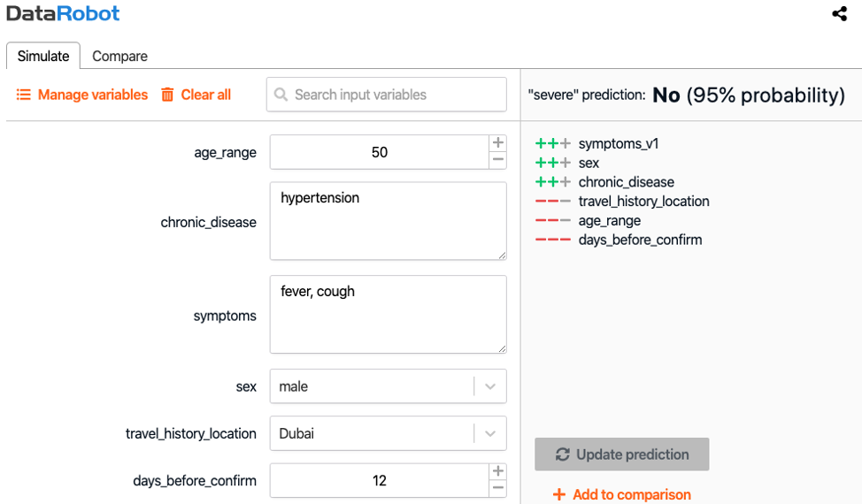Decrease age_range with the minus stepper
The image size is (862, 504).
pyautogui.click(x=497, y=160)
